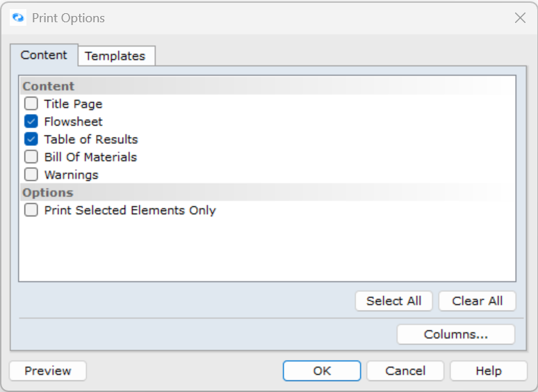This screenshot has height=392, width=538.
Task: Close the Print Options dialog
Action: (520, 18)
